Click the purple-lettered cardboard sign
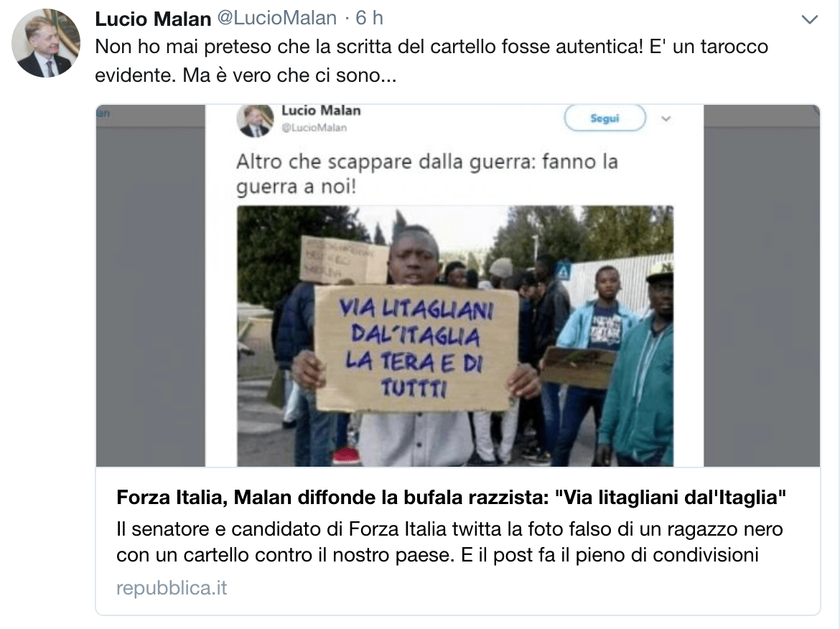Image resolution: width=840 pixels, height=629 pixels. tap(416, 348)
